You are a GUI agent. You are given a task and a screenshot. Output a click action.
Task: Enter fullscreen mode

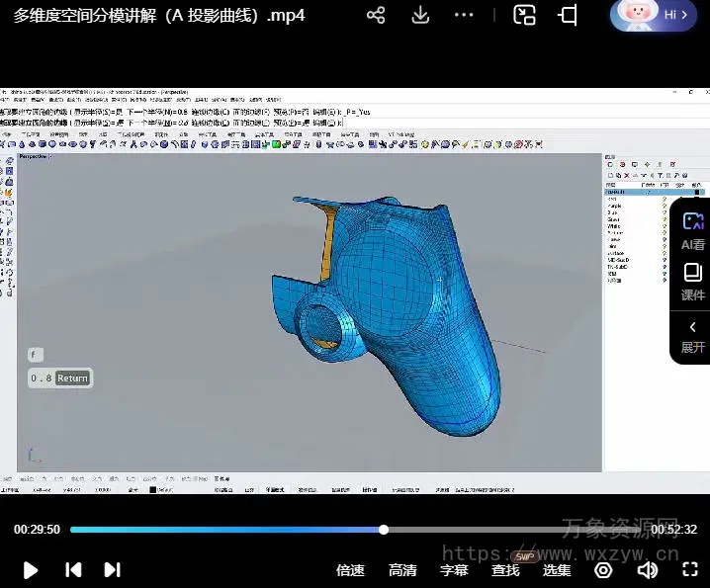pos(691,570)
